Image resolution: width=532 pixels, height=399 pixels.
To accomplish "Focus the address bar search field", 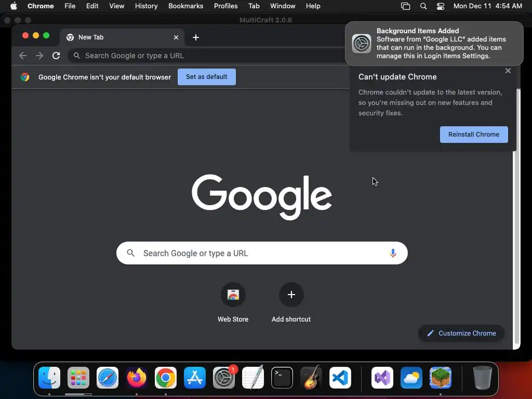I will tap(207, 56).
